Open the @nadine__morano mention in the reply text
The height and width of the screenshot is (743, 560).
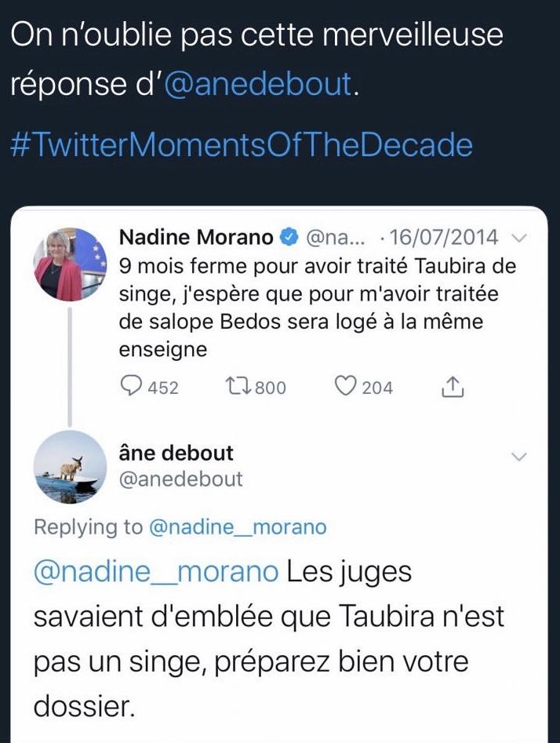155,572
